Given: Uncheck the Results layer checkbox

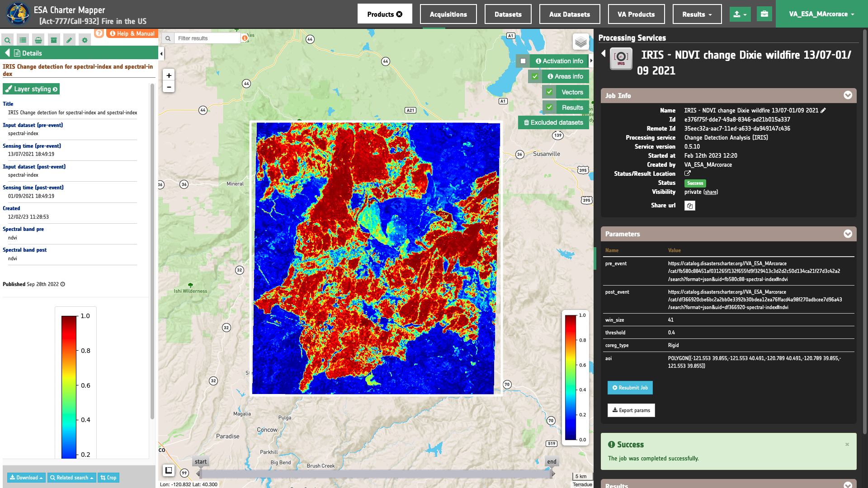Looking at the screenshot, I should pyautogui.click(x=549, y=108).
